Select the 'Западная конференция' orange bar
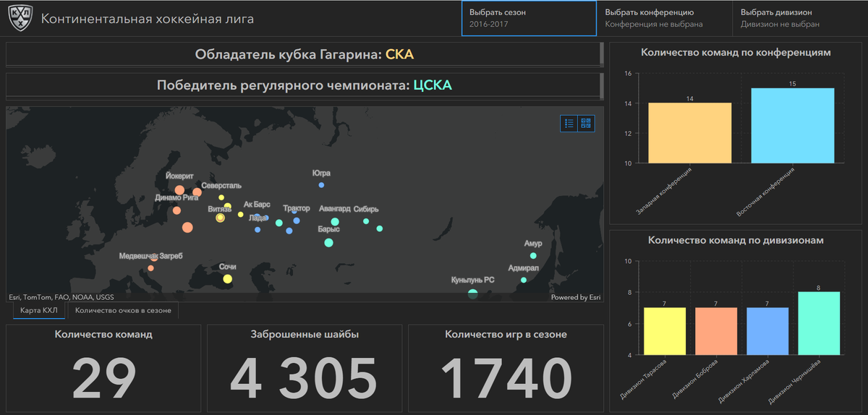 point(689,133)
